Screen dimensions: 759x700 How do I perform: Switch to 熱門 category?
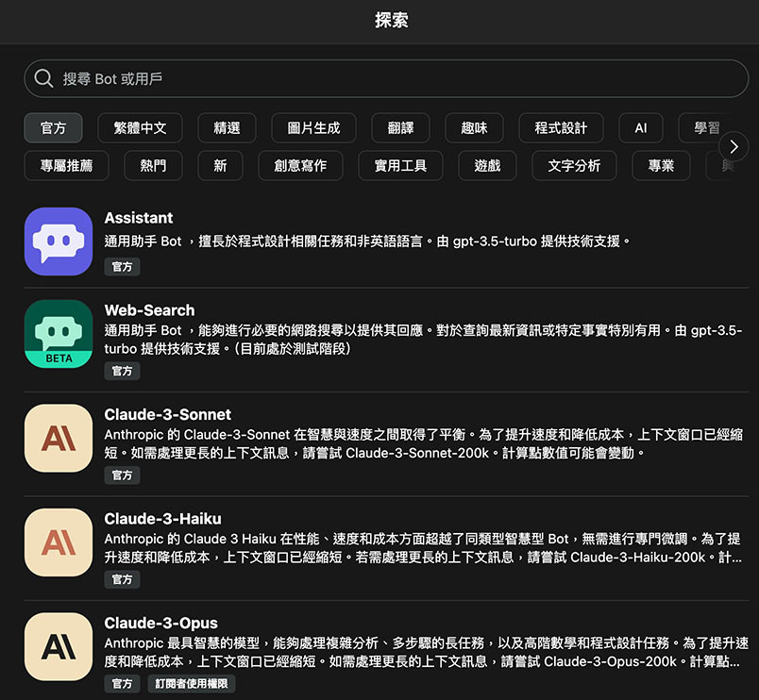click(153, 165)
